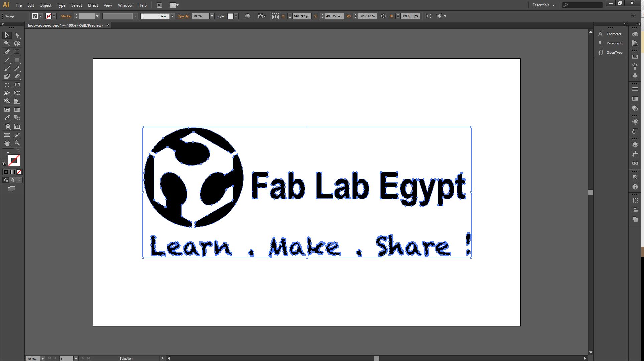Open Adobe Bridge

159,5
